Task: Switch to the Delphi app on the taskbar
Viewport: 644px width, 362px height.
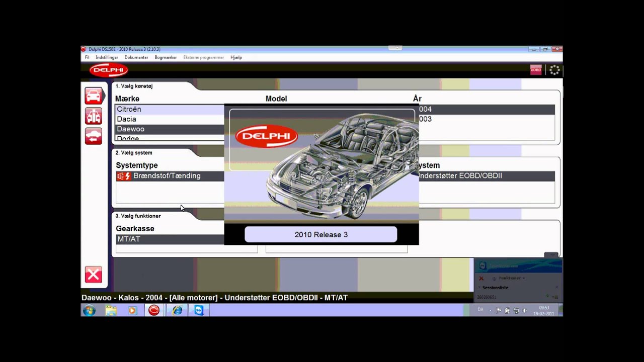Action: (x=154, y=311)
